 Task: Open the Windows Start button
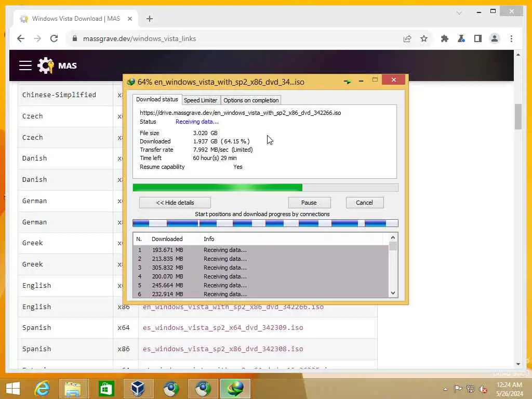13,389
